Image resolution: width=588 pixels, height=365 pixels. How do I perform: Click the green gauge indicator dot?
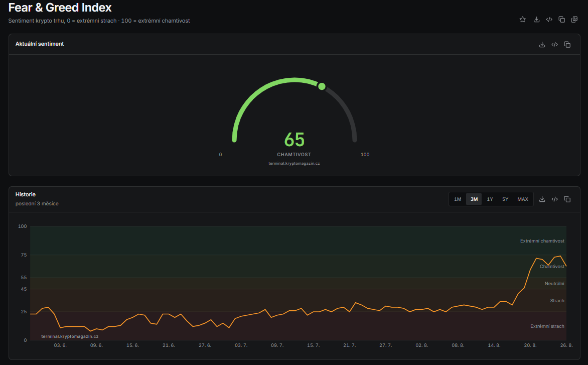(x=322, y=86)
